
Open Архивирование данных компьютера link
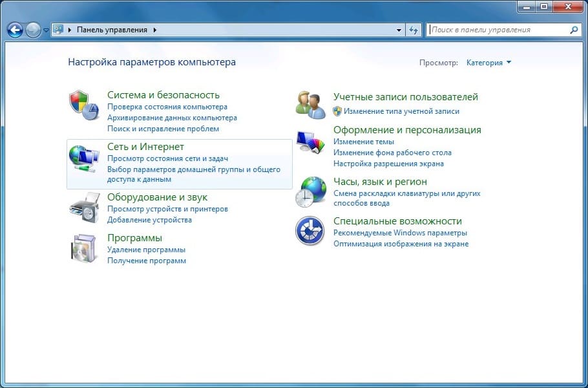[x=172, y=118]
